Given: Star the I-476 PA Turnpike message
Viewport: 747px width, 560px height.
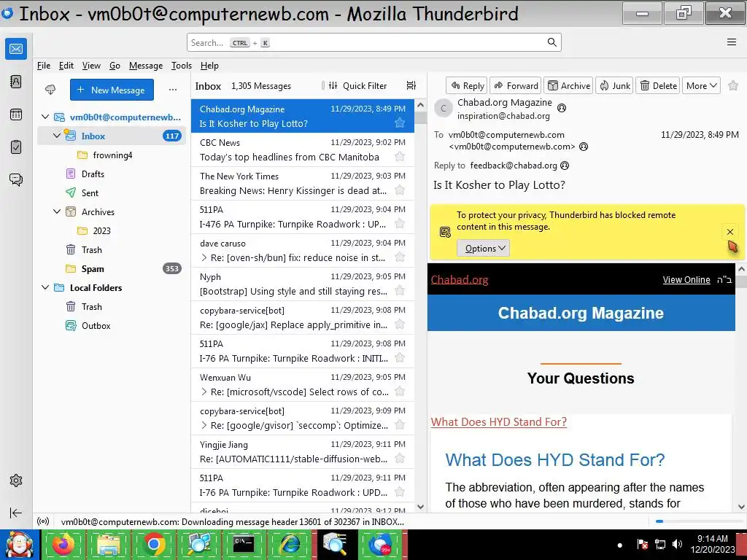Looking at the screenshot, I should point(400,224).
